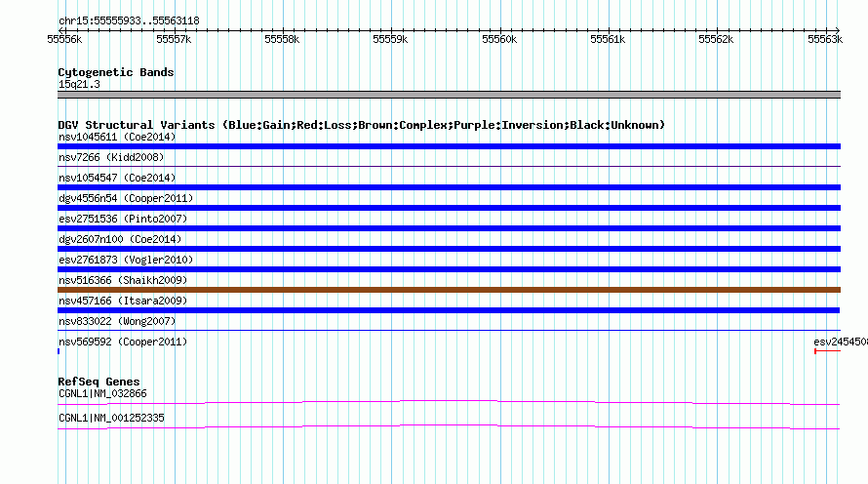Click the 15q21.3 band label
868x484 pixels.
pos(79,84)
